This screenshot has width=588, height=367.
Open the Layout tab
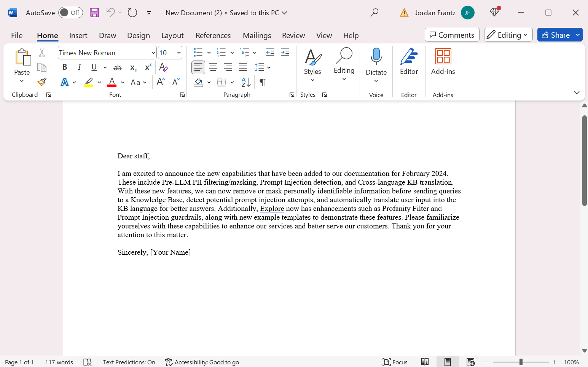pyautogui.click(x=172, y=35)
